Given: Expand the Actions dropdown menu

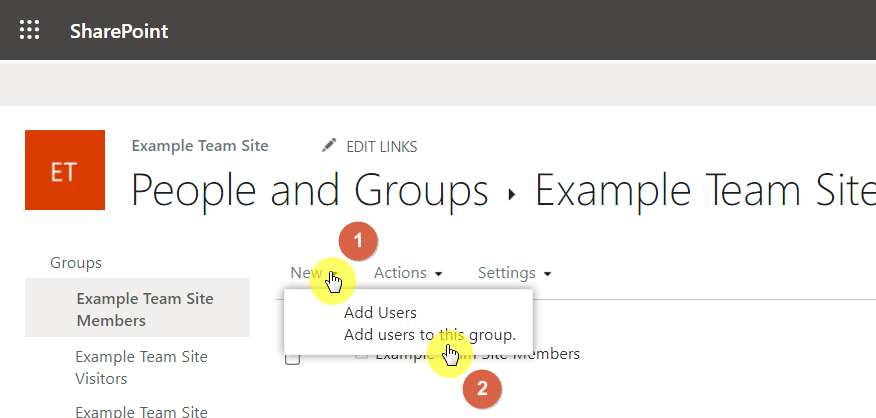Looking at the screenshot, I should 408,273.
